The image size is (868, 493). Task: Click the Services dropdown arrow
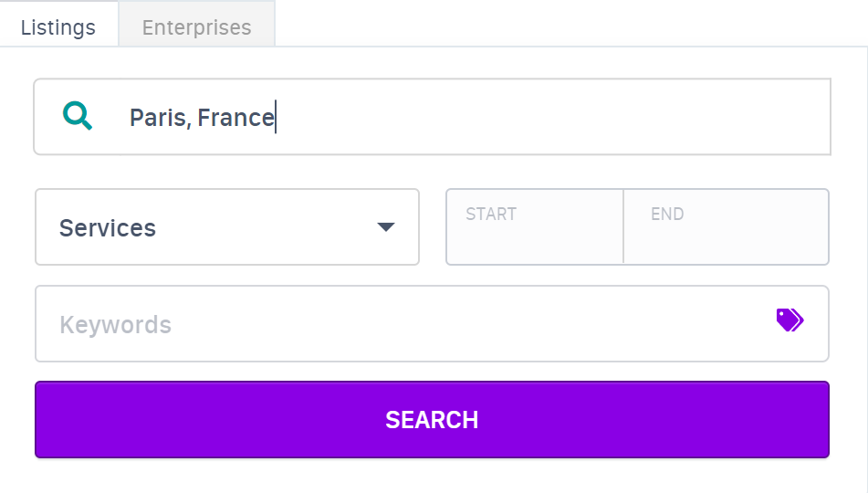[x=386, y=227]
